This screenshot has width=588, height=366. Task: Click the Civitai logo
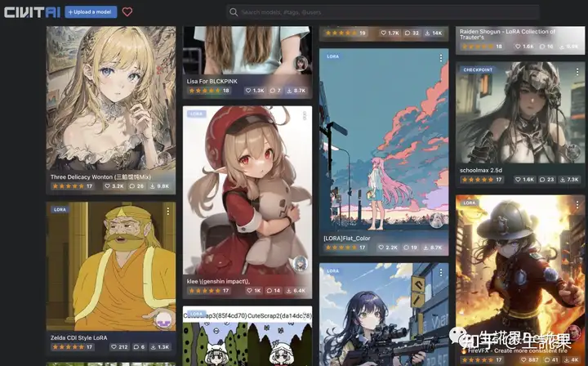(x=32, y=12)
